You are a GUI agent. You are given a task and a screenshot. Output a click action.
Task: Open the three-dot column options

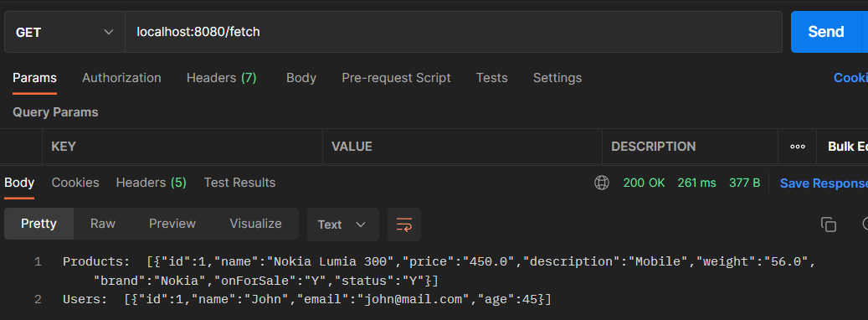[797, 147]
